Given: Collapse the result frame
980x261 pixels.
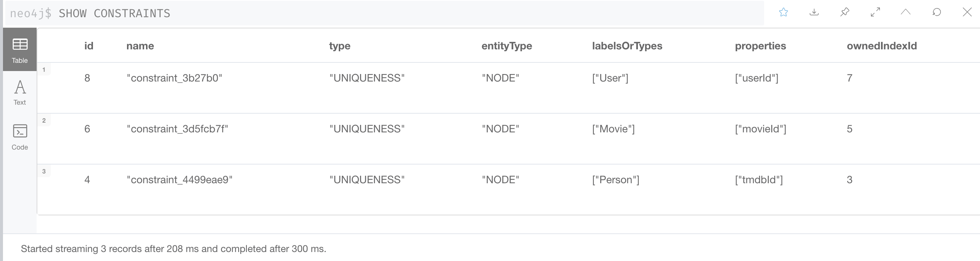Looking at the screenshot, I should pos(906,12).
